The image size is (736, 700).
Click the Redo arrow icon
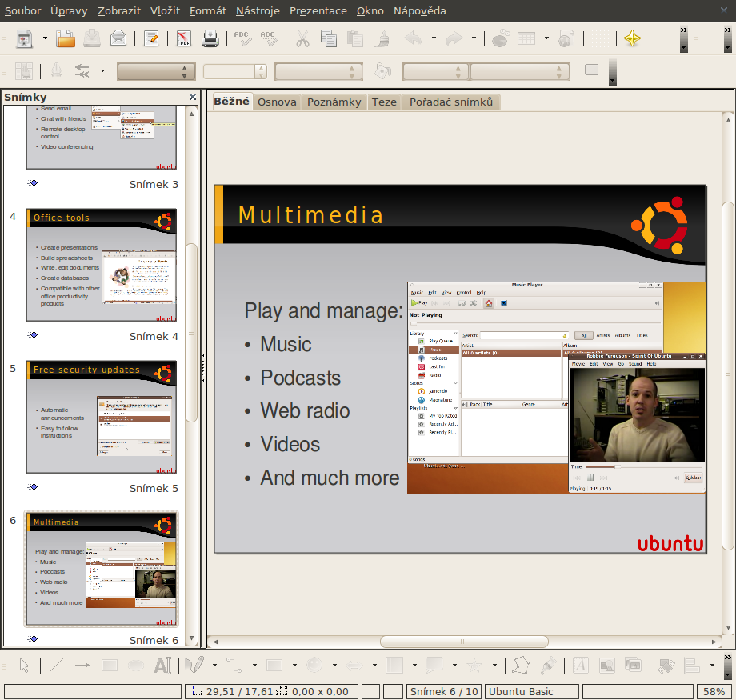pos(454,38)
